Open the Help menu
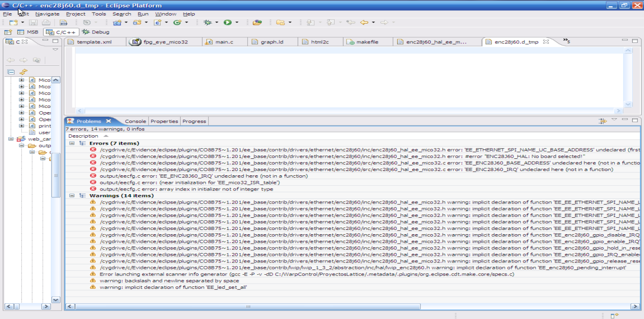This screenshot has width=644, height=319. [189, 14]
